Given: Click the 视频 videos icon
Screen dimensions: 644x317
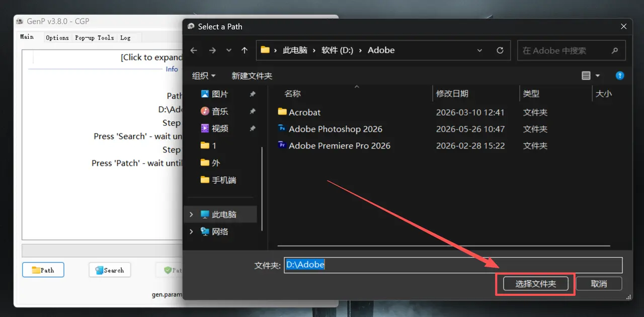Looking at the screenshot, I should coord(205,128).
